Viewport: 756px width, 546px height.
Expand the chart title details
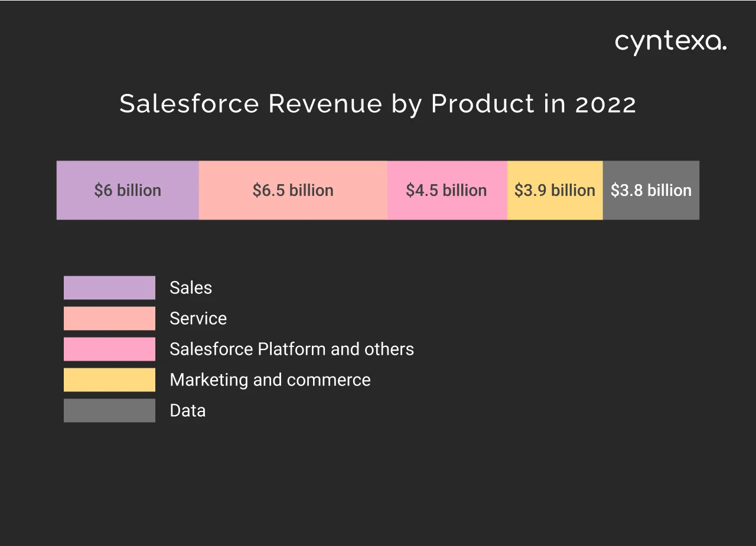(377, 103)
